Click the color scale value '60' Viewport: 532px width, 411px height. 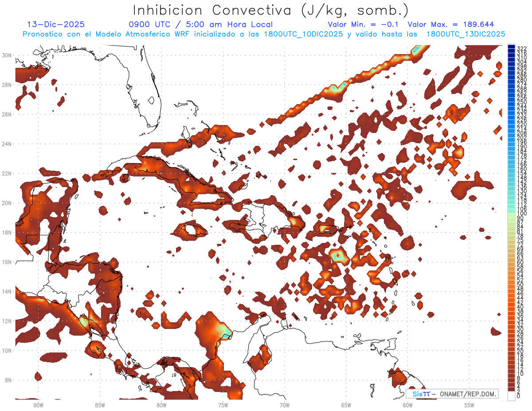520,262
